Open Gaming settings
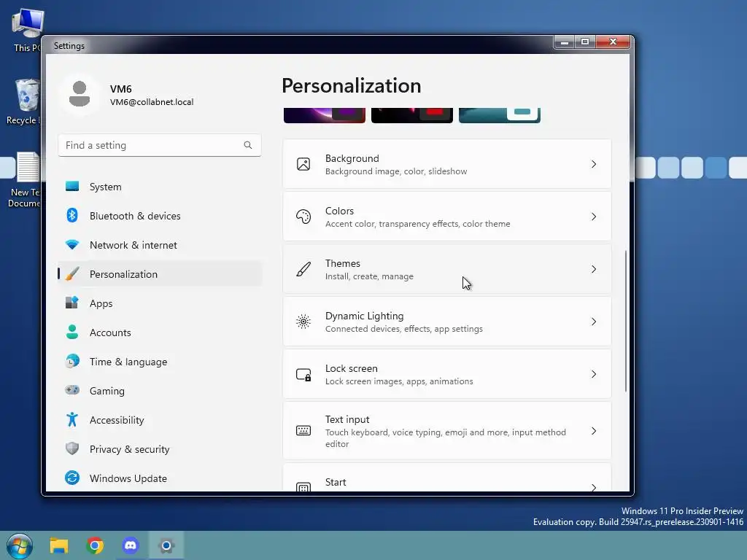This screenshot has width=747, height=560. (160, 391)
